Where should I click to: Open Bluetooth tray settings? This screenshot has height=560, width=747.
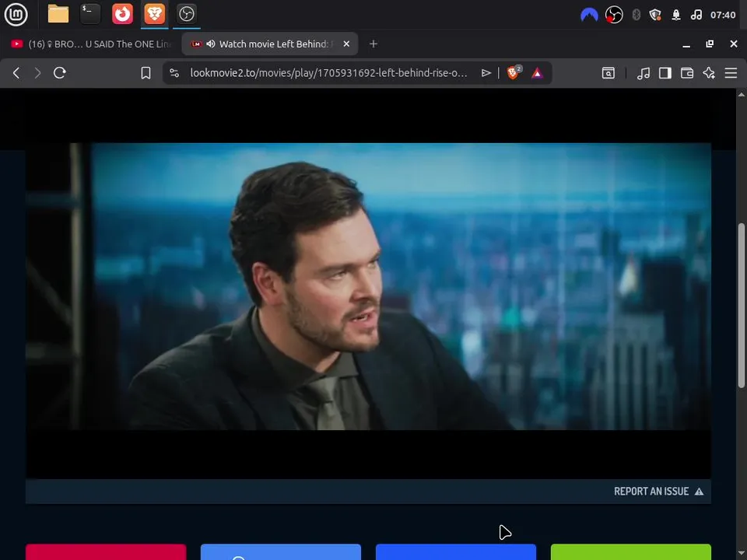tap(636, 16)
